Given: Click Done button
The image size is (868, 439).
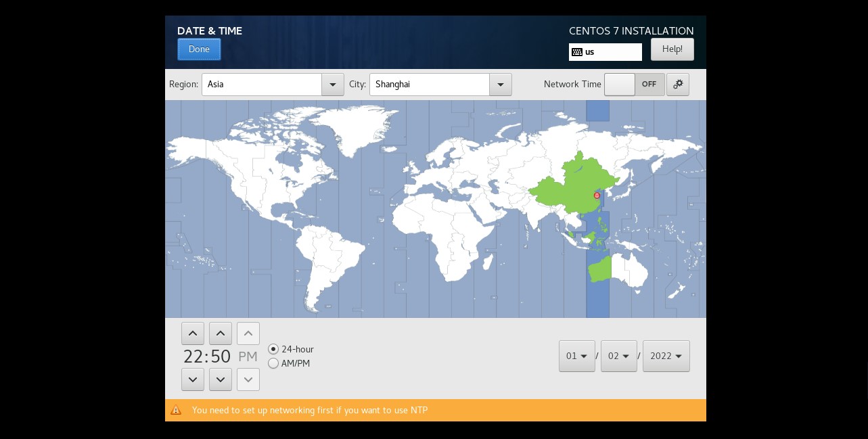Looking at the screenshot, I should (199, 49).
